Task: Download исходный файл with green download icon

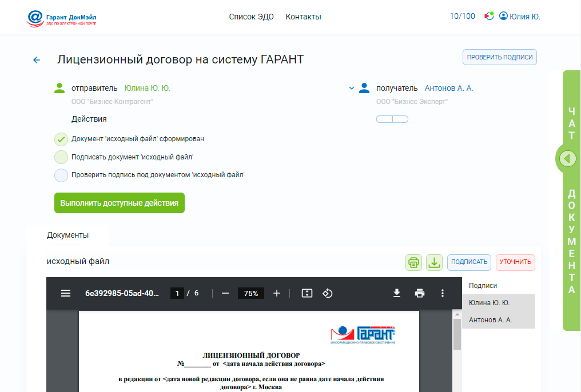Action: click(x=434, y=262)
